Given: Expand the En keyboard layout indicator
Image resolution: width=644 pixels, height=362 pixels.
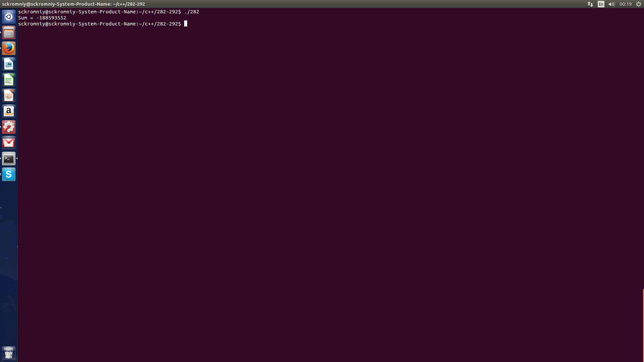Looking at the screenshot, I should (x=601, y=4).
